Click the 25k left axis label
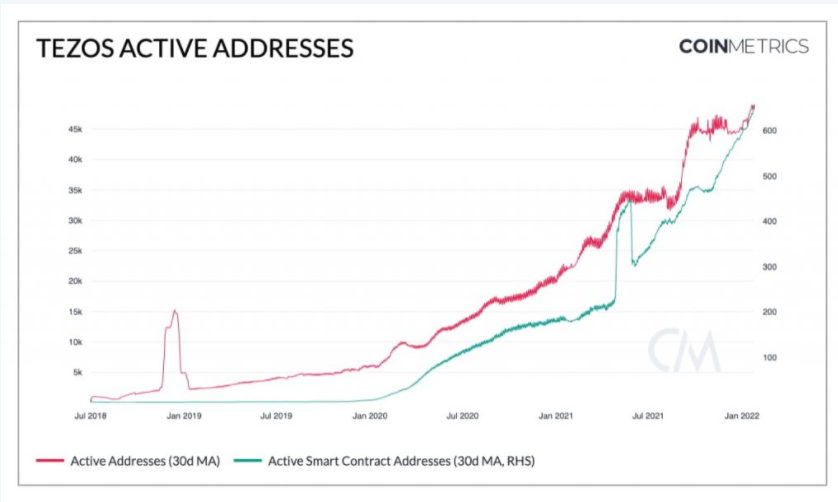Viewport: 838px width, 502px height. tap(75, 251)
